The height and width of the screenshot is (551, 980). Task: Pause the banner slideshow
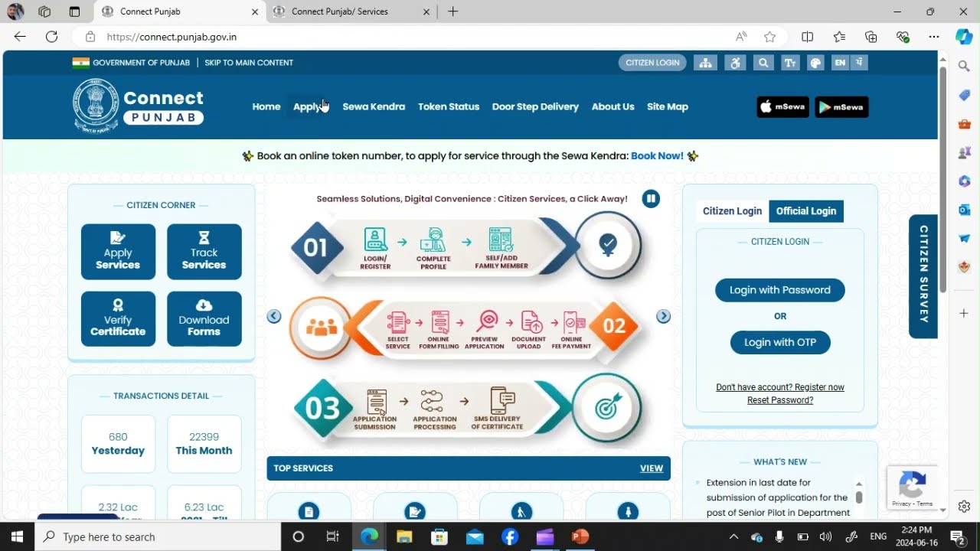click(x=651, y=199)
